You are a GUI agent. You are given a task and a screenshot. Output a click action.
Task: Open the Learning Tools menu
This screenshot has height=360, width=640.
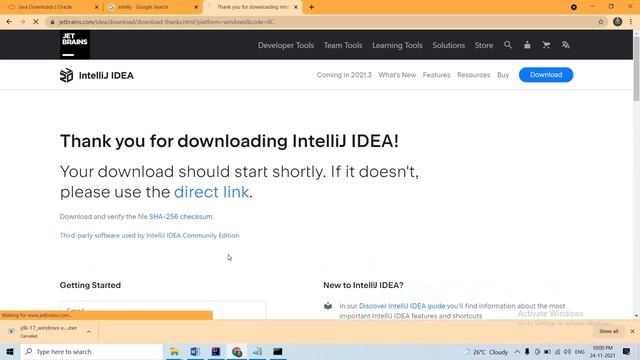coord(397,45)
